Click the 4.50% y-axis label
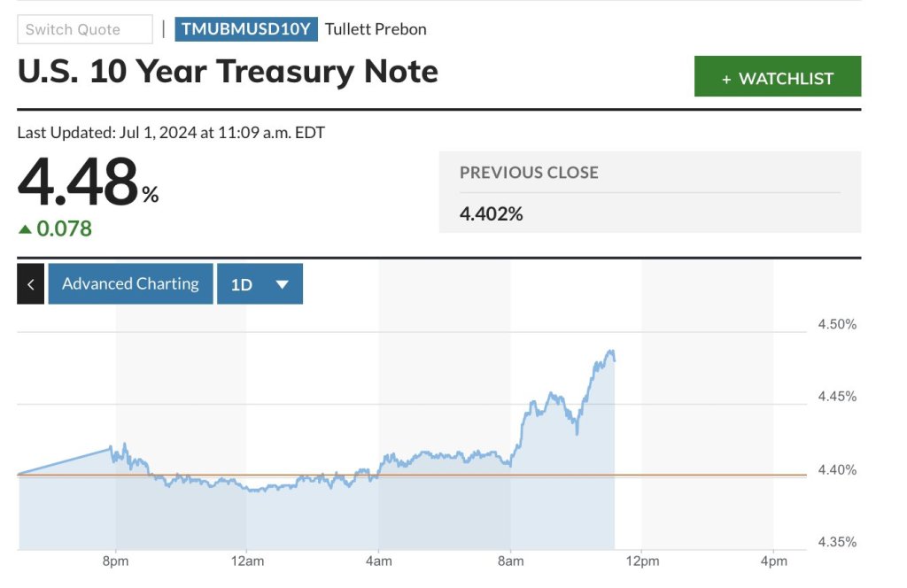 837,324
